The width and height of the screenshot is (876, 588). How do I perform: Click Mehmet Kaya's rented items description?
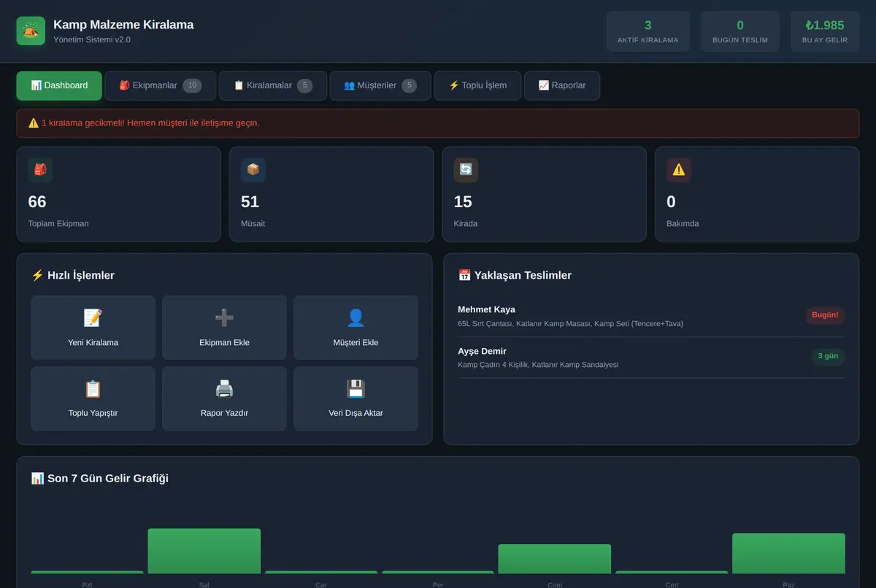(571, 323)
